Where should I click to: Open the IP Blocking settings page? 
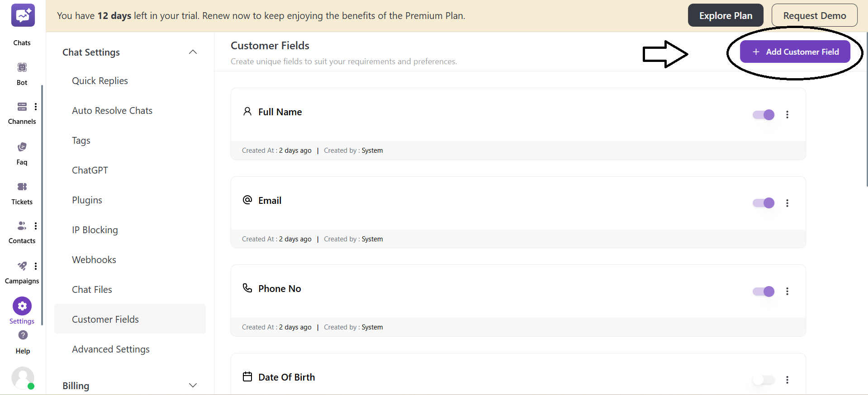point(95,230)
